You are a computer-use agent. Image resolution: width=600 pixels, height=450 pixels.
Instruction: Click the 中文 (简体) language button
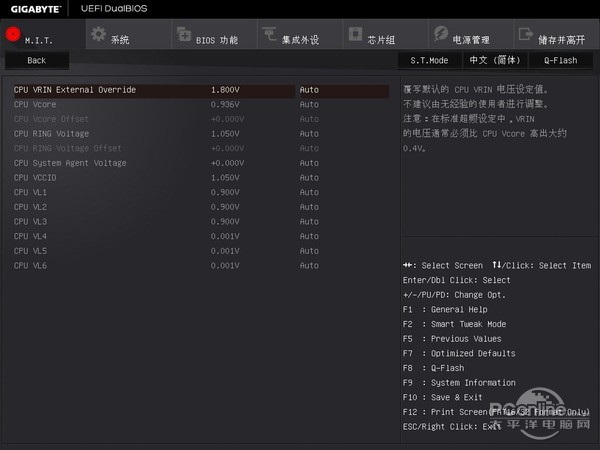(495, 60)
